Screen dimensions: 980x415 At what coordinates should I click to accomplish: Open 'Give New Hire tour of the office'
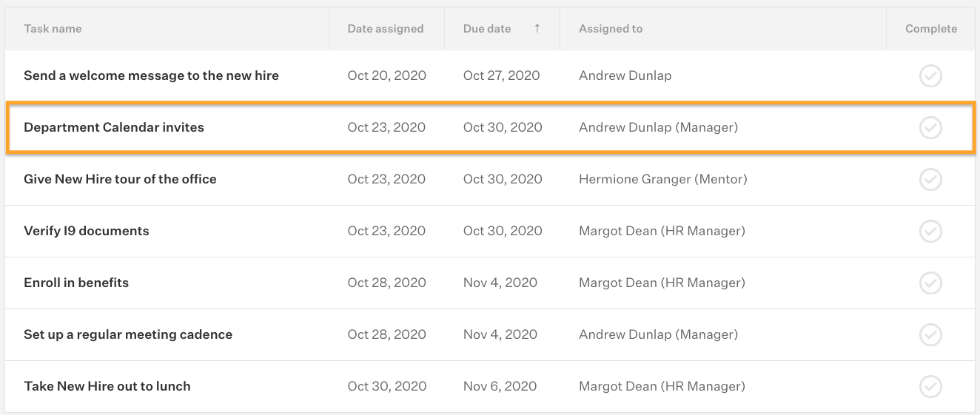coord(120,179)
